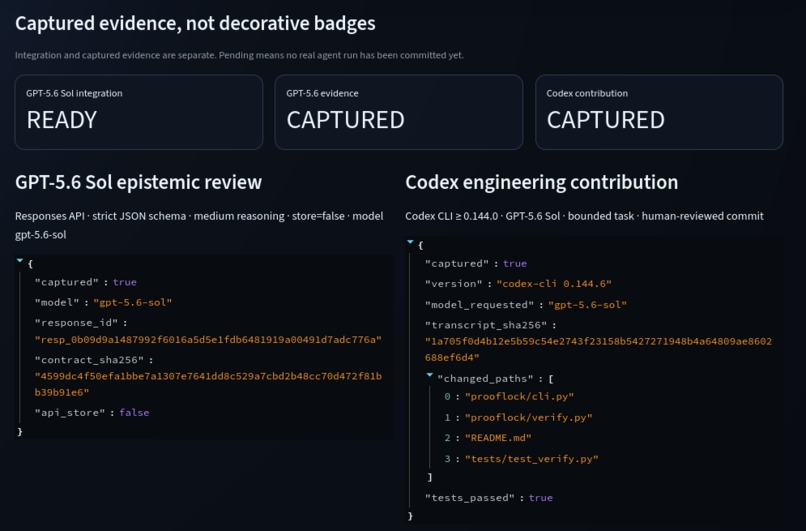Click the path "tests/test_verify.py"
This screenshot has height=531, width=806.
pos(532,459)
